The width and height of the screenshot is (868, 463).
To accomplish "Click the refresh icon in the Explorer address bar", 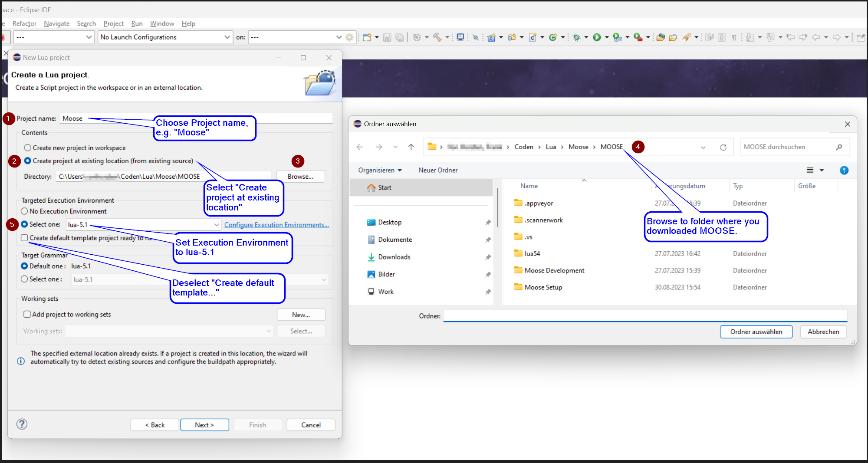I will pyautogui.click(x=723, y=147).
